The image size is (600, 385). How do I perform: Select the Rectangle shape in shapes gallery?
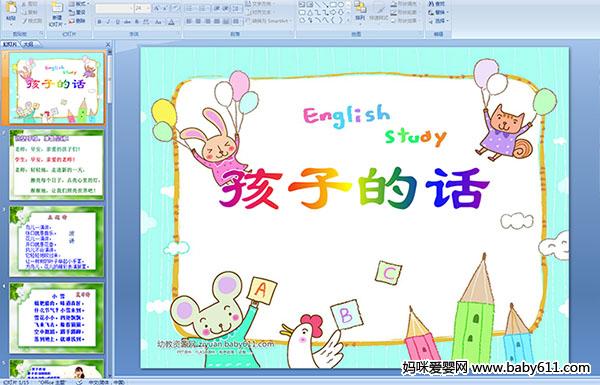(x=333, y=5)
